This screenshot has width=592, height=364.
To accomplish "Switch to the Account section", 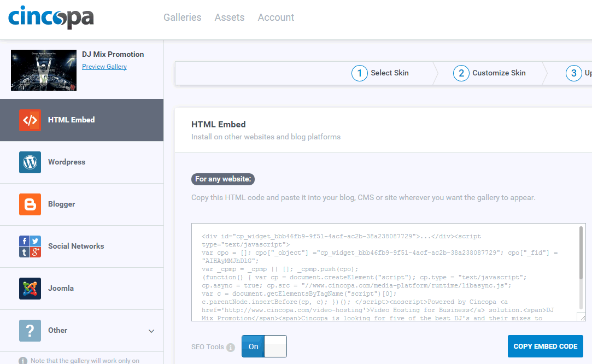I will [276, 17].
